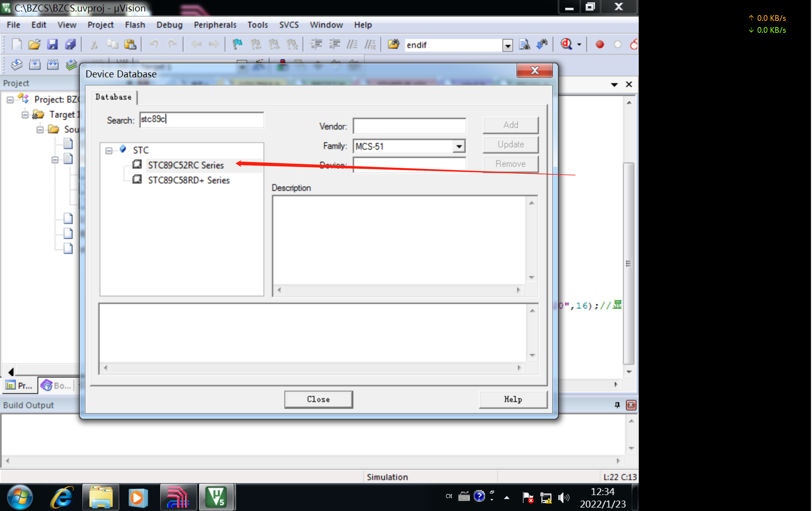Screen dimensions: 812x511
Task: Click the Windows Media Player taskbar icon
Action: point(138,497)
